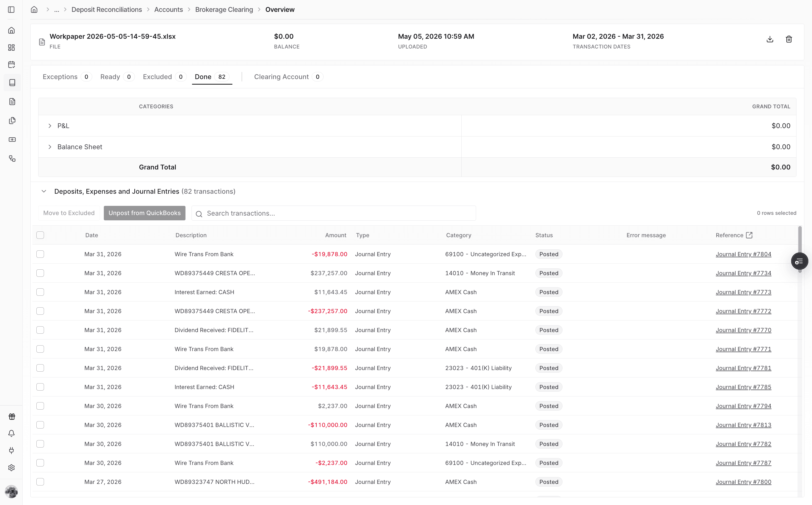The height and width of the screenshot is (505, 812).
Task: Open Journal Entry #7804 link
Action: pos(743,254)
